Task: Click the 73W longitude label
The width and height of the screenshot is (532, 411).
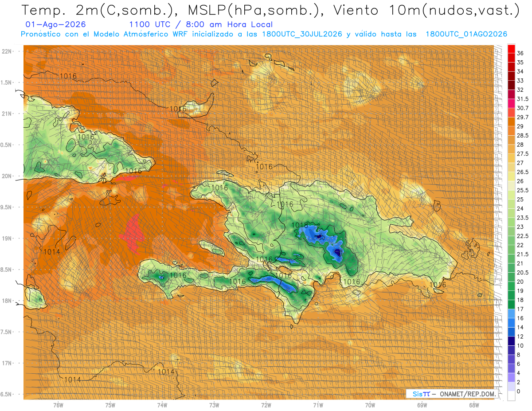Action: [x=214, y=405]
